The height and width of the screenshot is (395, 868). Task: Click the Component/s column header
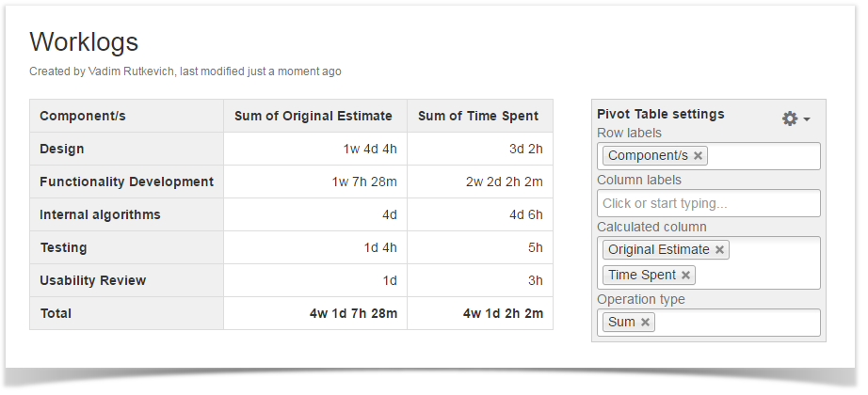pyautogui.click(x=83, y=117)
